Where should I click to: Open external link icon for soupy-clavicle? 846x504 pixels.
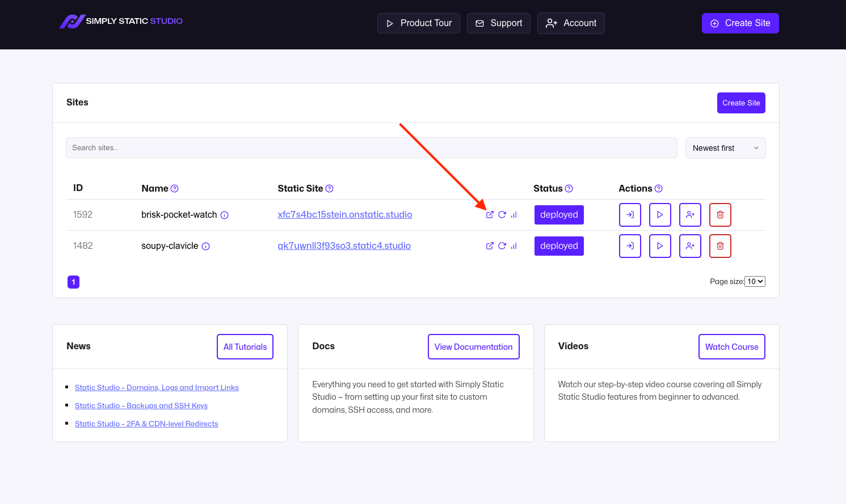[490, 246]
